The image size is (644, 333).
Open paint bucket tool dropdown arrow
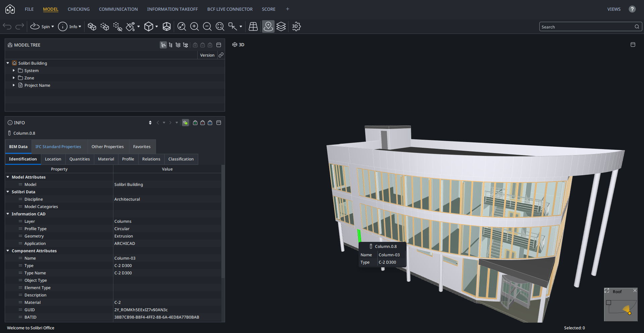139,27
